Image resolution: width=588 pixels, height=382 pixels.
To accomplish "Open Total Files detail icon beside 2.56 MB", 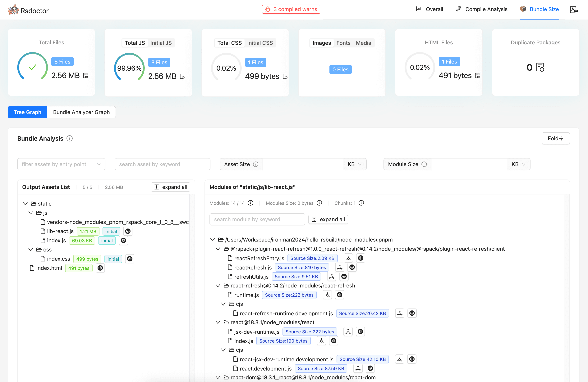I will pyautogui.click(x=85, y=76).
